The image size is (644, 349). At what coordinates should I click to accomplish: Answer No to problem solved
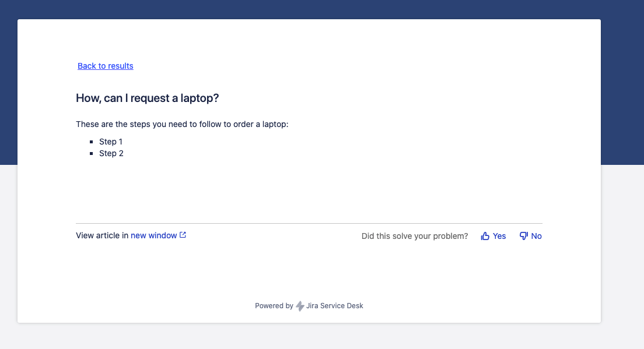coord(530,236)
